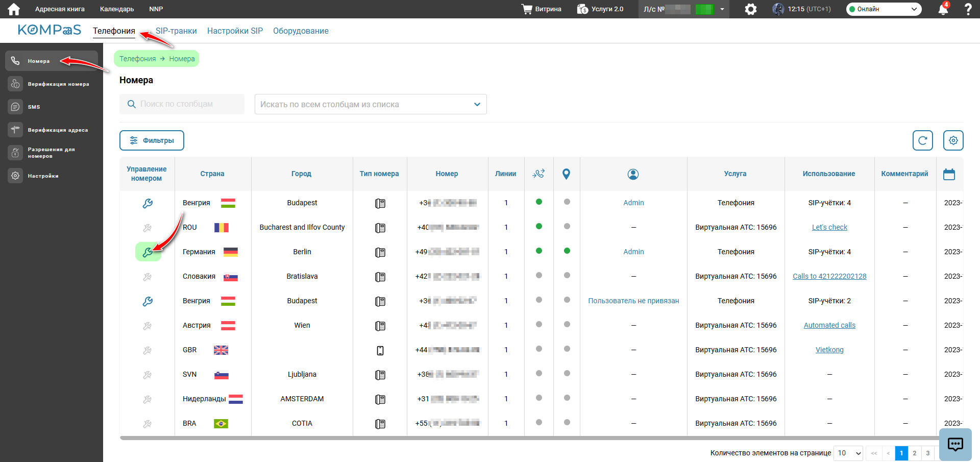Click the wrench for Германия row
Viewport: 980px width, 462px height.
pos(148,252)
